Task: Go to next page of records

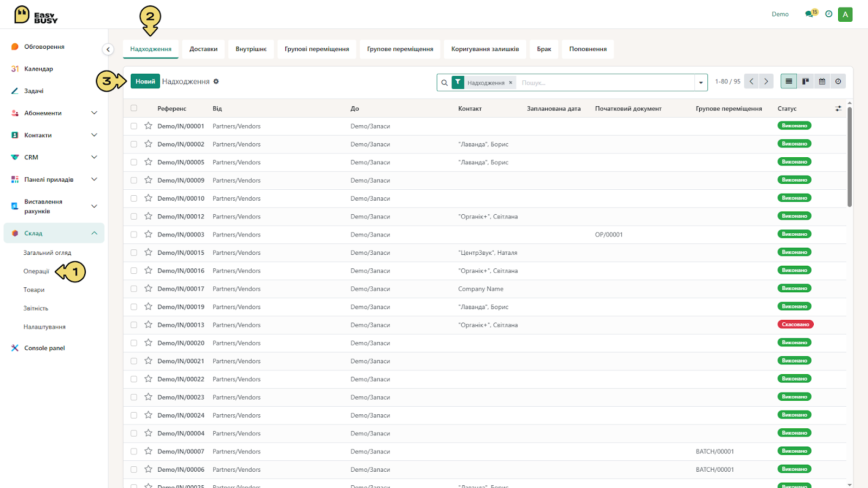Action: 766,81
